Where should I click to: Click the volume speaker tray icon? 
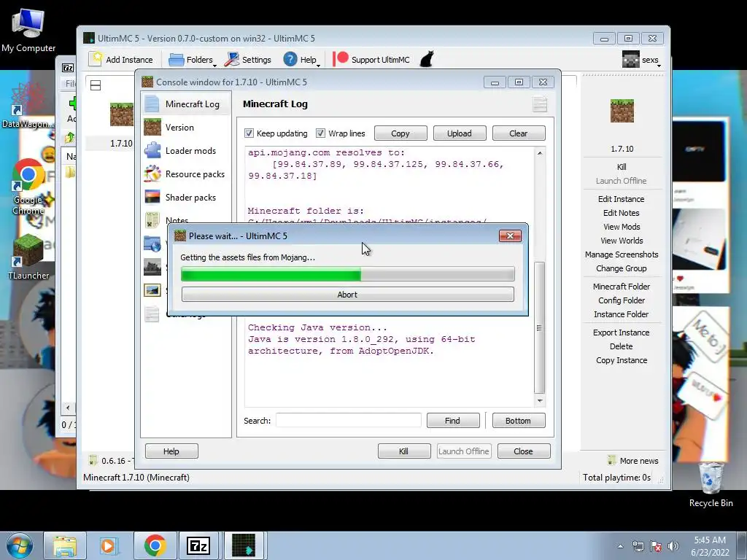[x=673, y=546]
